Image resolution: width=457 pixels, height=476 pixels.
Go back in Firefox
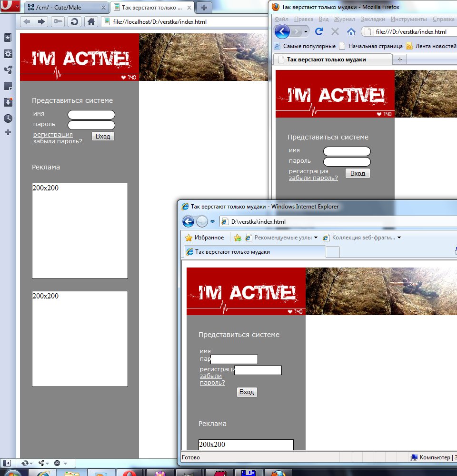(x=282, y=31)
